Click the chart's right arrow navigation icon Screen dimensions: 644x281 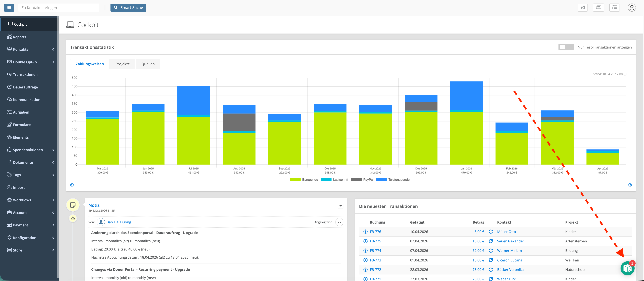630,185
